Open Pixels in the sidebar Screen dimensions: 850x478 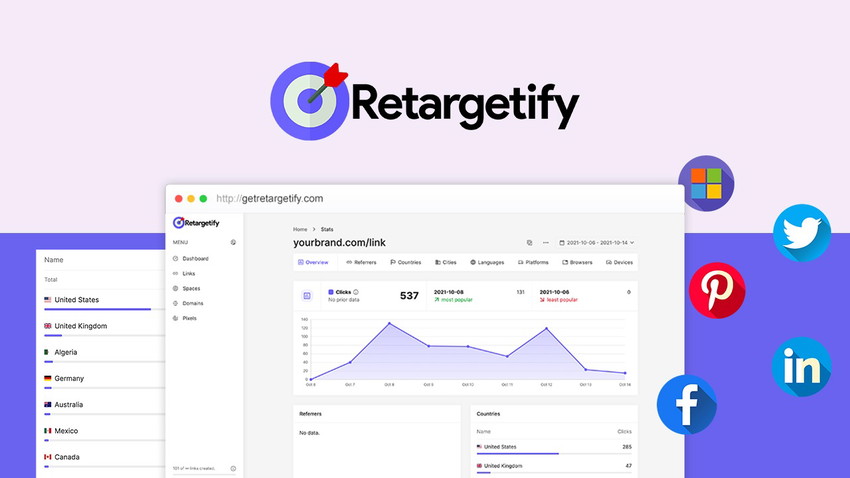coord(185,318)
